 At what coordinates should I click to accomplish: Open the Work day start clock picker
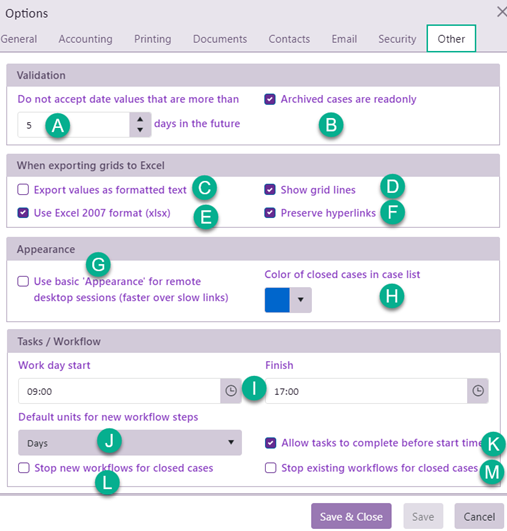coord(231,391)
